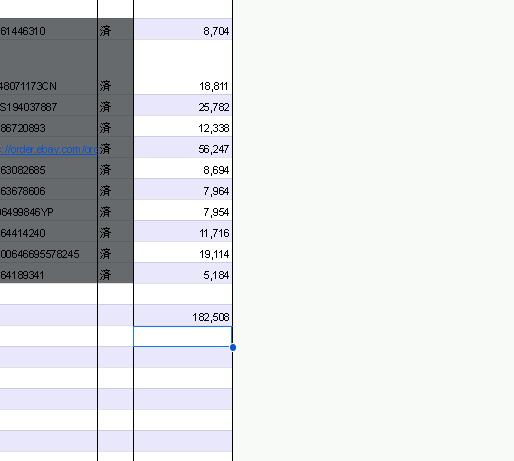The width and height of the screenshot is (514, 461).
Task: Select the cell with value 19,114
Action: 183,254
